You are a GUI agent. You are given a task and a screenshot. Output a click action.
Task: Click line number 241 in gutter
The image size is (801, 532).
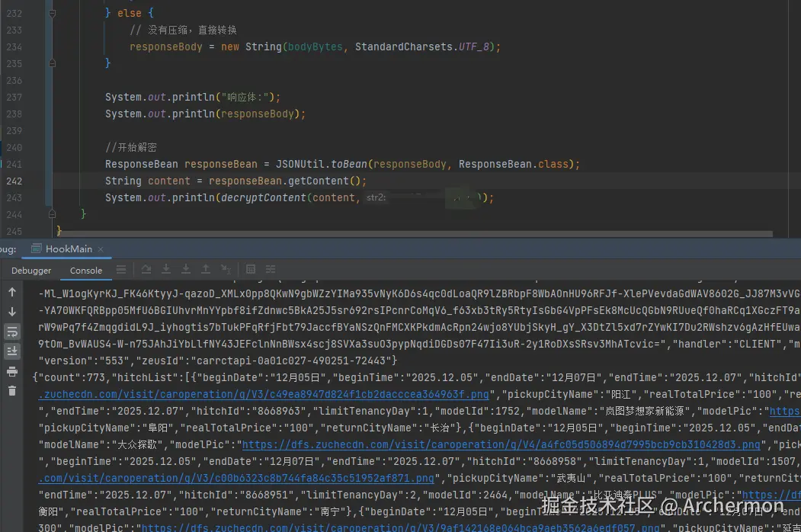(x=14, y=164)
